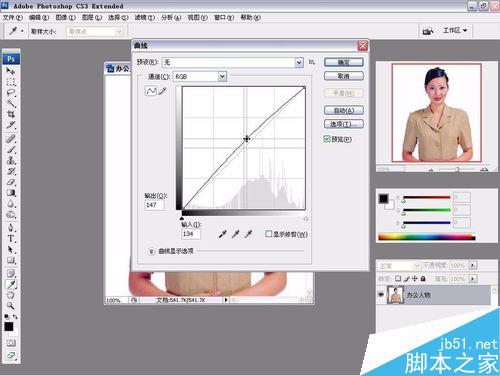The height and width of the screenshot is (376, 500).
Task: Select the Notes tool
Action: tap(11, 273)
